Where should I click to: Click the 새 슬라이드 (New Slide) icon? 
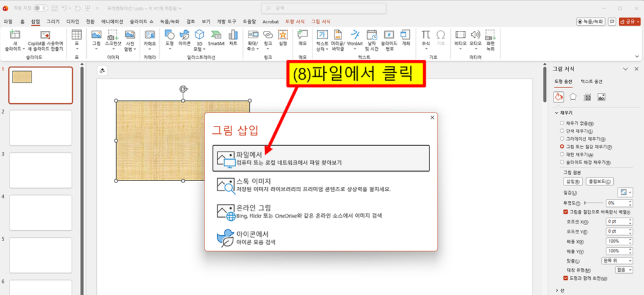point(14,35)
